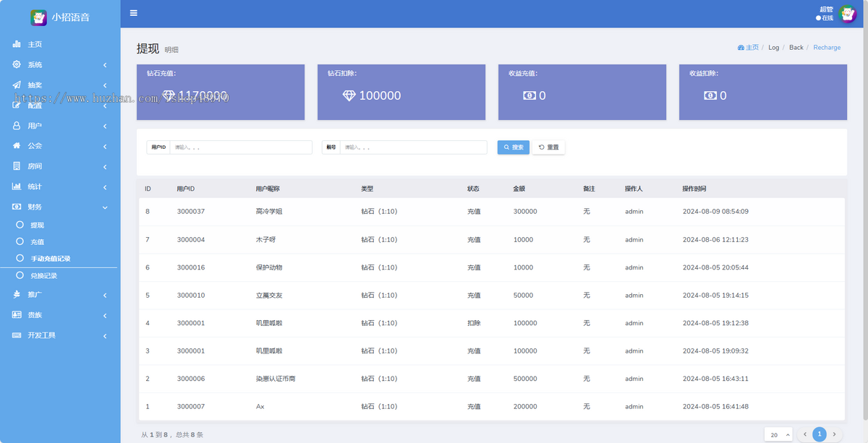
Task: Select page 1 in the pagination
Action: (820, 434)
